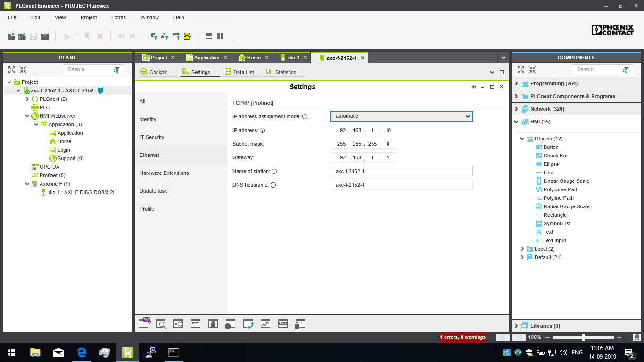Click the Name of station input field

coord(402,171)
